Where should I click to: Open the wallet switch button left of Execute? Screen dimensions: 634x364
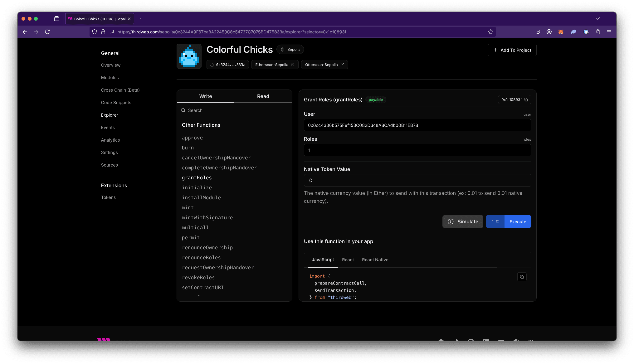pos(495,222)
